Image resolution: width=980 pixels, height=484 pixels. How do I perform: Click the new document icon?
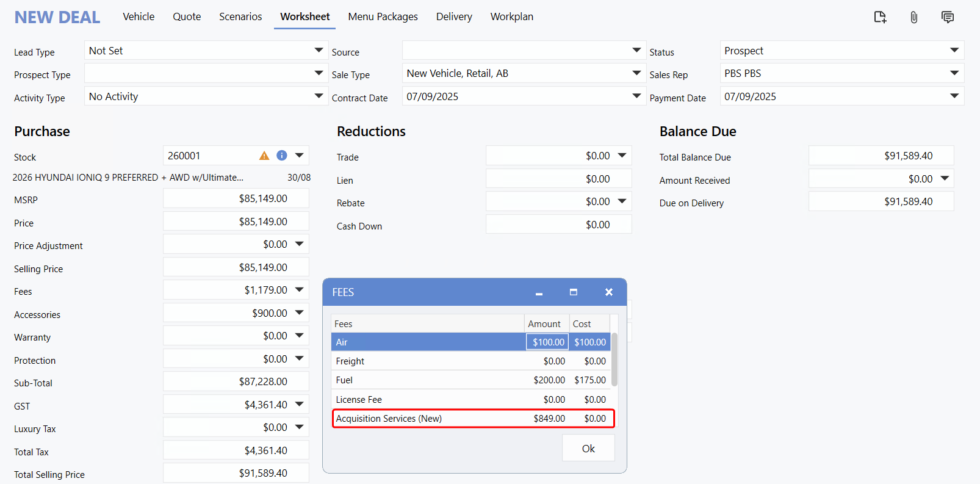pos(879,17)
